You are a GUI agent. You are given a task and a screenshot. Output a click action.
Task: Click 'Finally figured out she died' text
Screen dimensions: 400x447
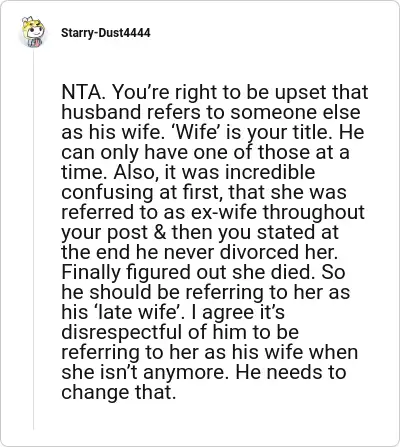[188, 272]
